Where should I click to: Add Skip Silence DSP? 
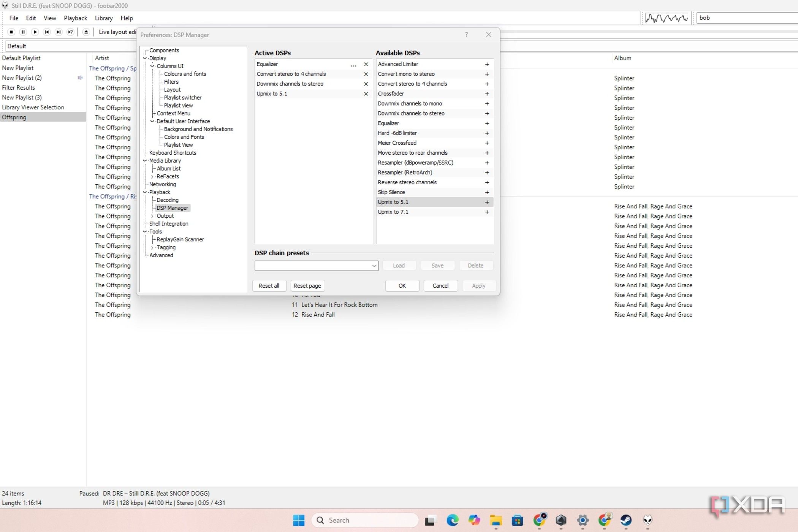point(487,192)
